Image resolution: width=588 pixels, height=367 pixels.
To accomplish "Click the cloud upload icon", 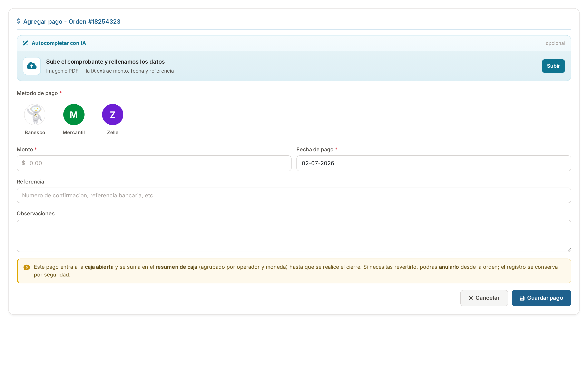I will [32, 66].
